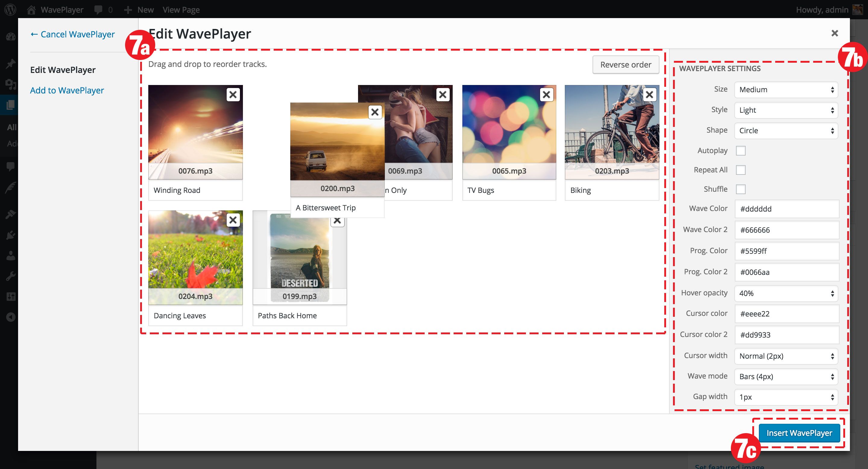Remove the 0204.mp3 Dancing Leaves track

point(233,220)
